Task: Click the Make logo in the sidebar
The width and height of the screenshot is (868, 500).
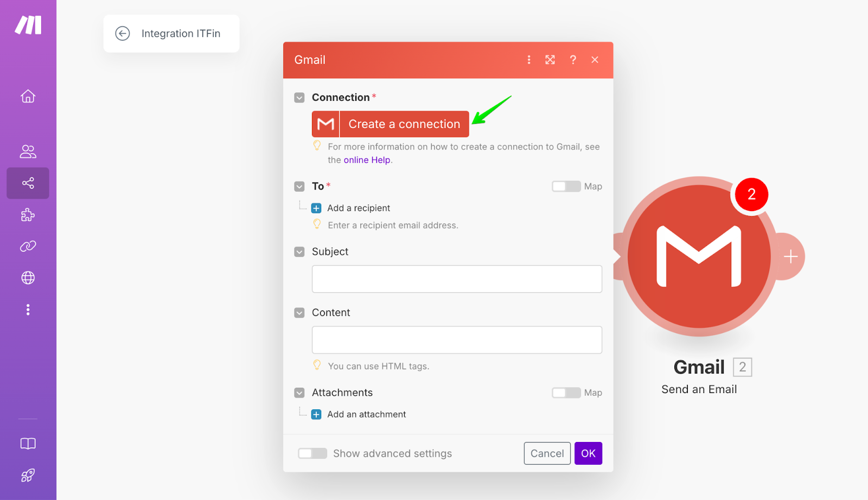Action: click(x=28, y=25)
